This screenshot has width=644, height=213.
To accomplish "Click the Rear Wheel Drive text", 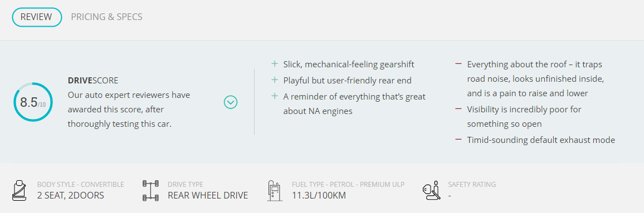I will tap(208, 195).
